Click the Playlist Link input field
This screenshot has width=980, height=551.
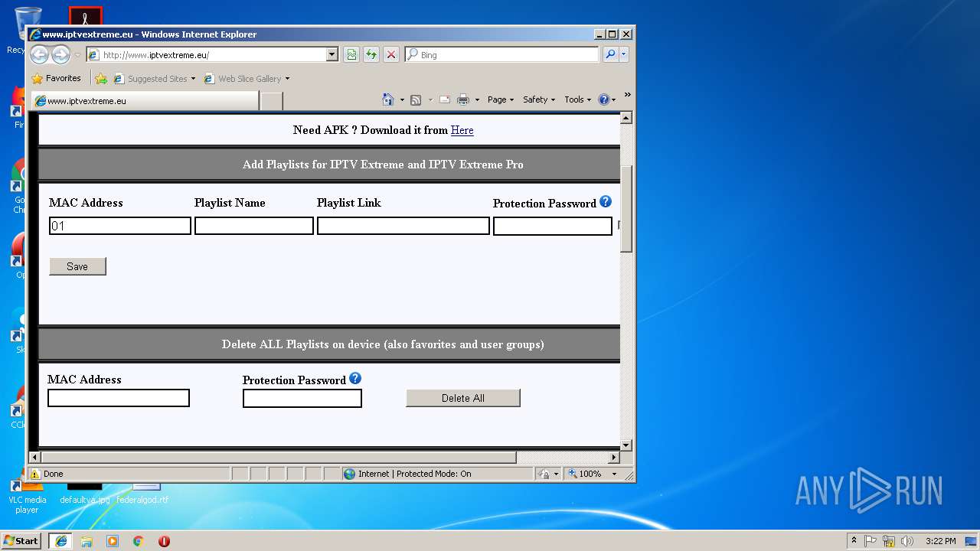point(403,226)
